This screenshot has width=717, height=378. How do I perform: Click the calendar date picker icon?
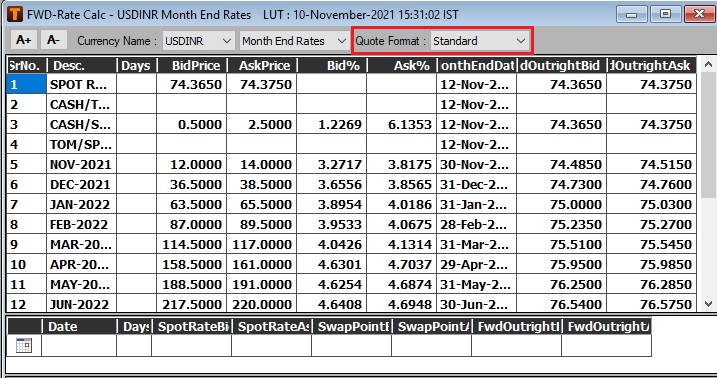click(x=24, y=345)
